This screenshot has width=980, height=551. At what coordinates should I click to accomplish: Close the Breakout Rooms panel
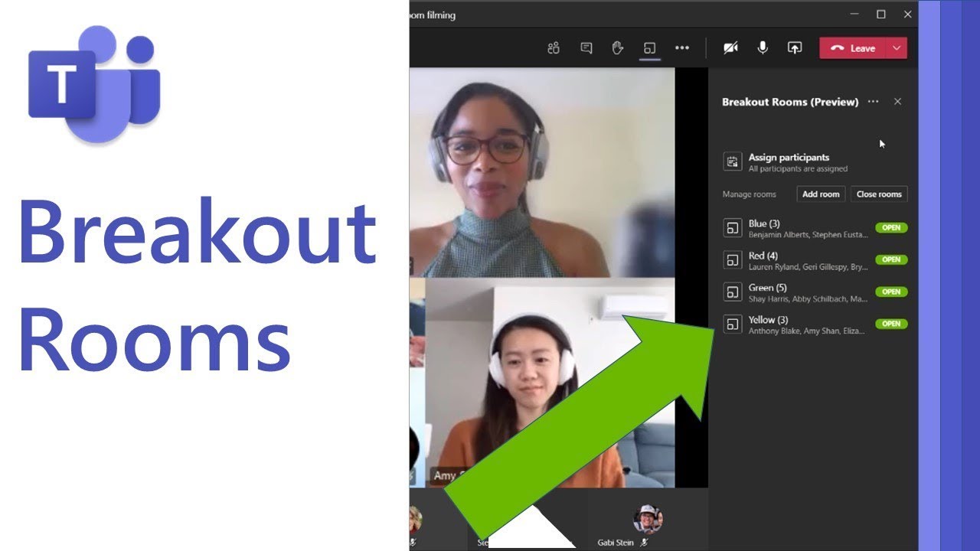point(898,102)
